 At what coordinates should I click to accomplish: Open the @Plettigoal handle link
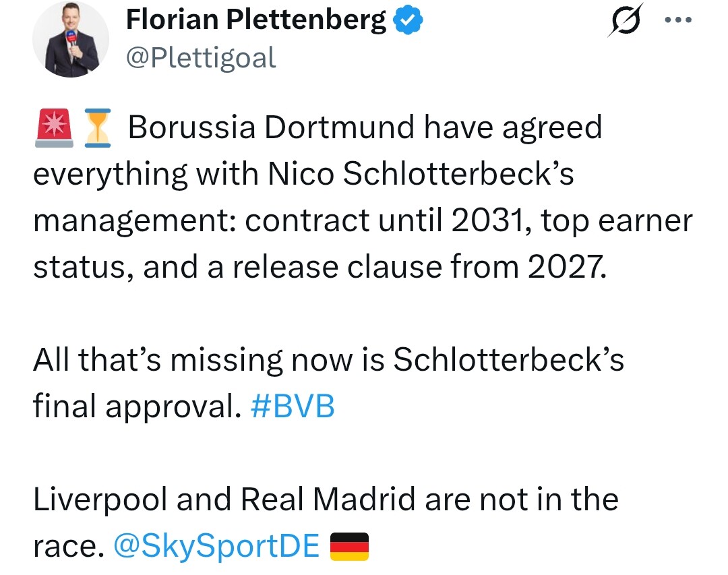(x=201, y=58)
